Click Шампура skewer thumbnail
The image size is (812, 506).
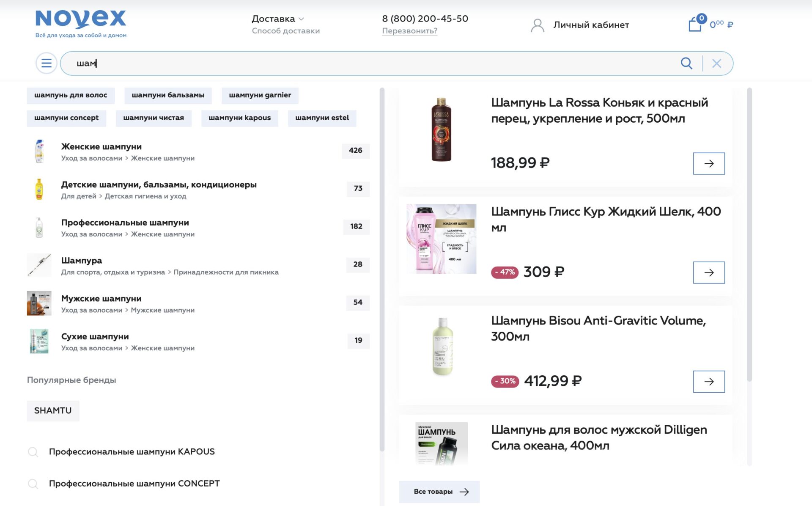click(x=39, y=265)
